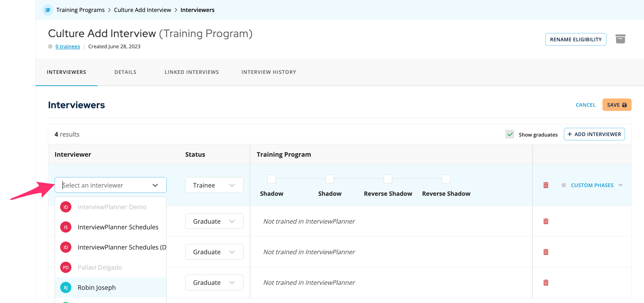
Task: Go to Culture Add Interview breadcrumb
Action: tap(142, 10)
